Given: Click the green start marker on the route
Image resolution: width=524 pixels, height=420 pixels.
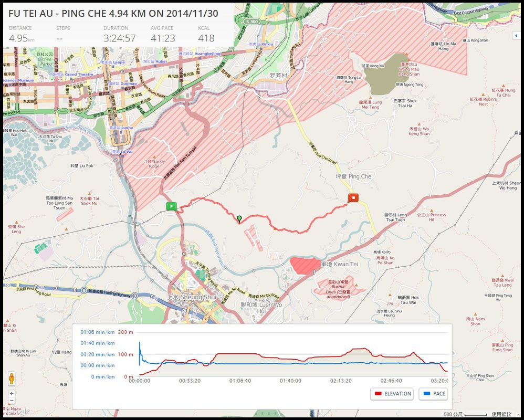Looking at the screenshot, I should [171, 206].
